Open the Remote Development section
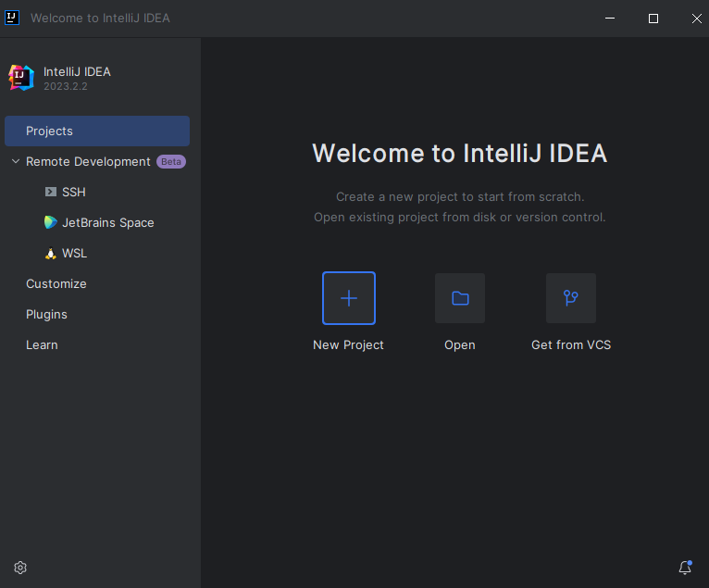Image resolution: width=709 pixels, height=588 pixels. [x=88, y=161]
